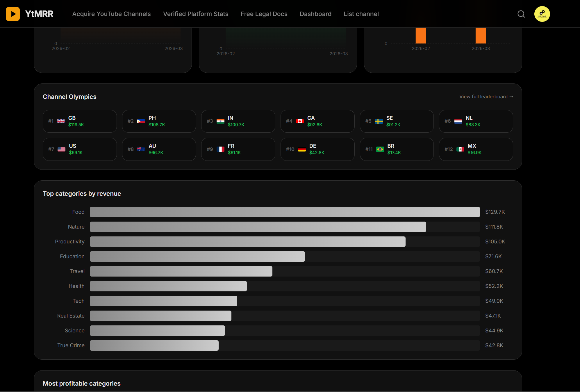Select the US rank #7 card

click(x=80, y=149)
